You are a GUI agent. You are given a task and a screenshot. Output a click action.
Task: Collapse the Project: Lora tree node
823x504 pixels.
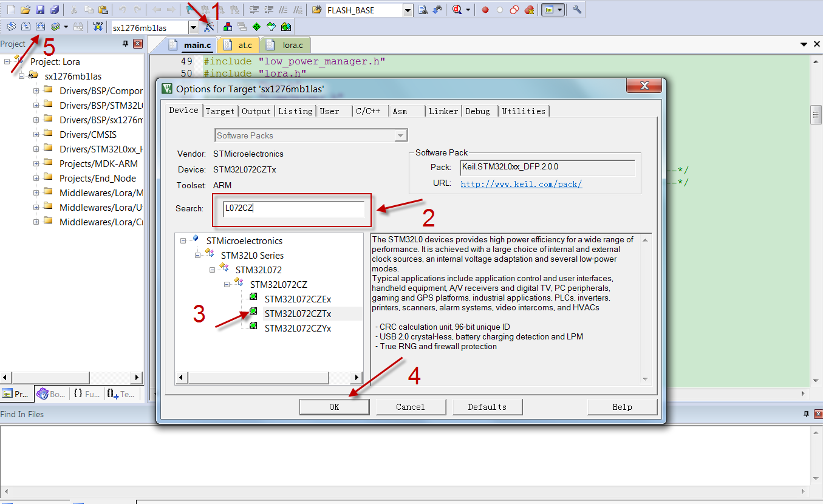click(x=7, y=61)
